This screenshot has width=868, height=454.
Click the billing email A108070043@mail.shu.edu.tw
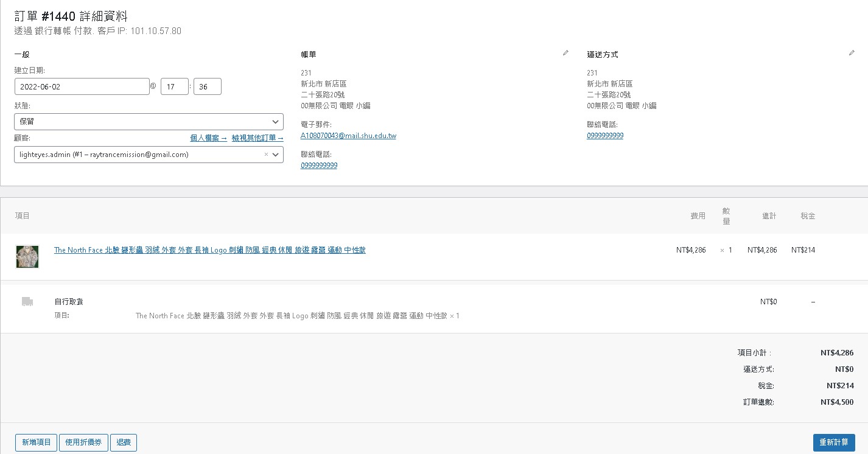348,136
